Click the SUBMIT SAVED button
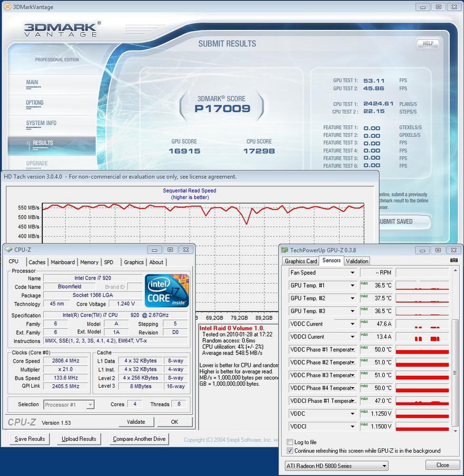Screen dimensions: 464x476 [404, 222]
